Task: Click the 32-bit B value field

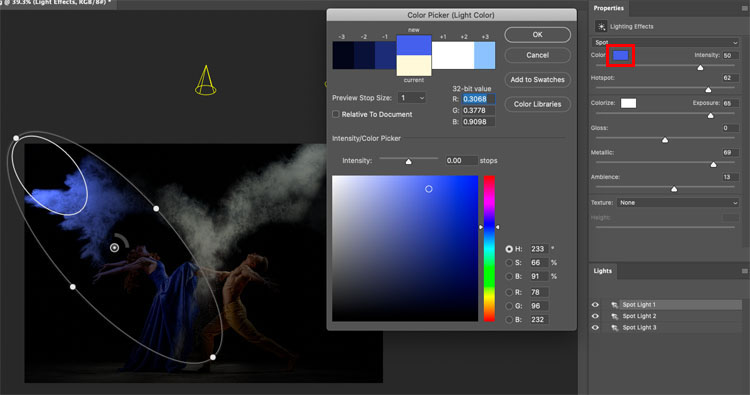Action: coord(478,122)
